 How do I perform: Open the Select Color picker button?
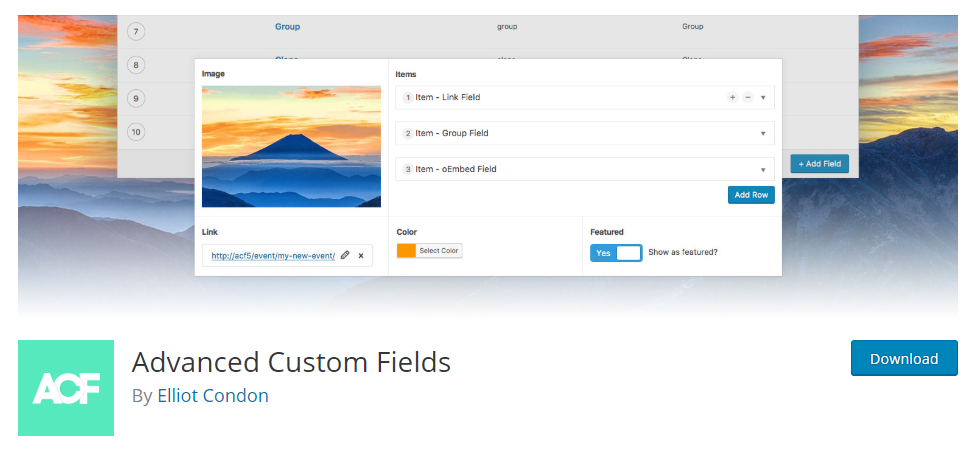[x=439, y=251]
